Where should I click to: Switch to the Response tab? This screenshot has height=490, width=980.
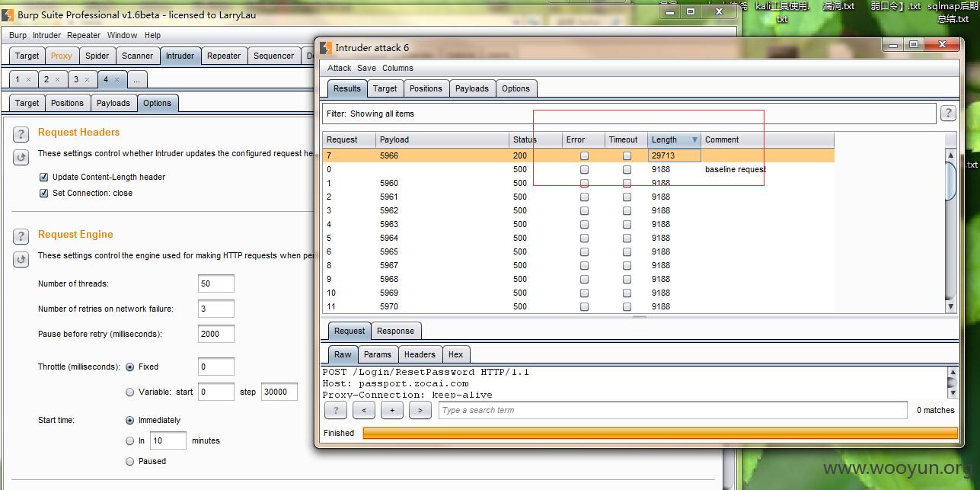click(396, 331)
